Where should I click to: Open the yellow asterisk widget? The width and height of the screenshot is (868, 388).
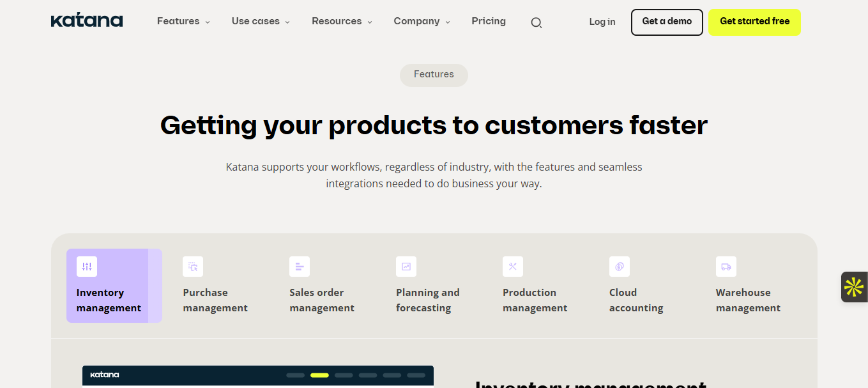point(854,287)
